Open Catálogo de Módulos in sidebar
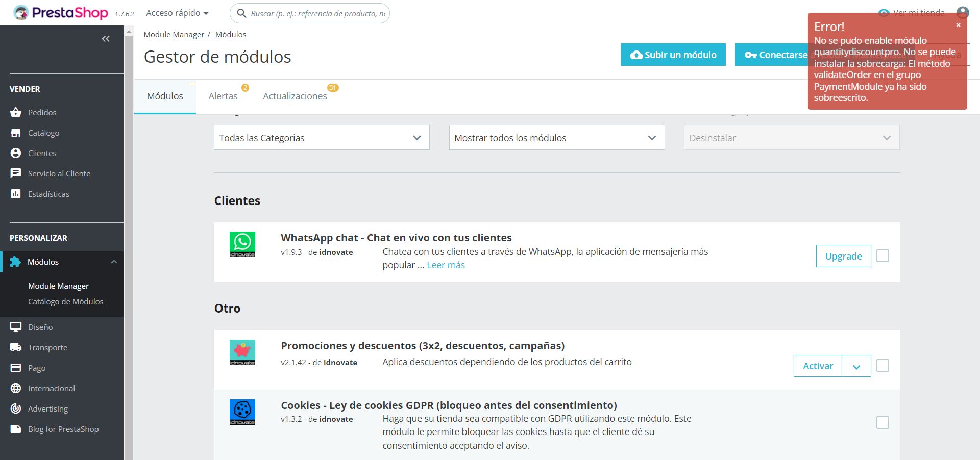This screenshot has height=460, width=980. pos(65,301)
